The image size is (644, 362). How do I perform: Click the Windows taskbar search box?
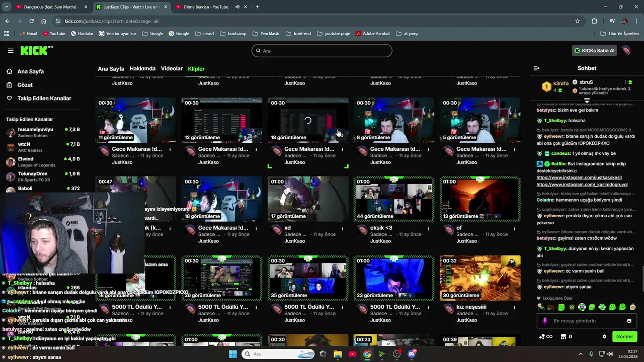(278, 354)
